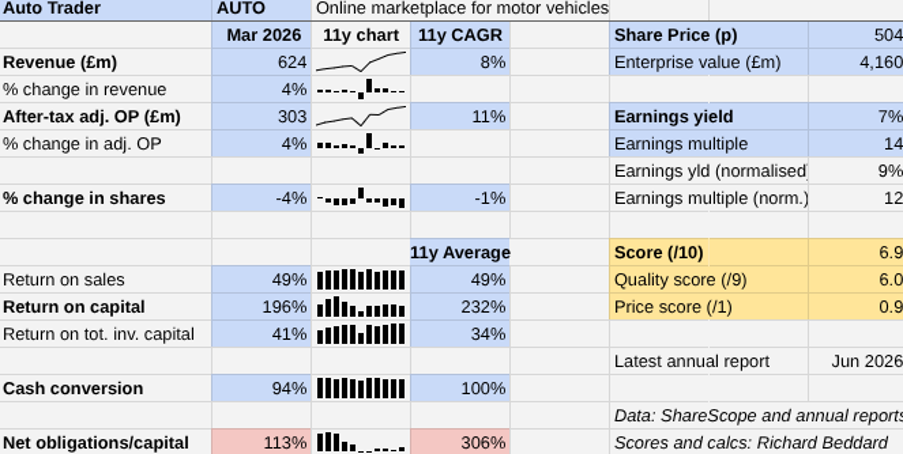
Task: Click the '% change in shares' label
Action: (84, 198)
